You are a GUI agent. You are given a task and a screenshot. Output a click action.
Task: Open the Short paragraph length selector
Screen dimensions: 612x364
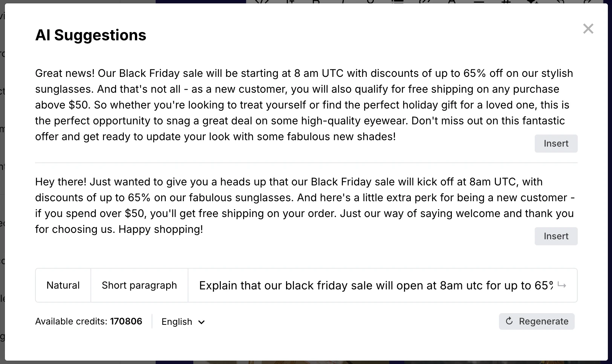139,285
